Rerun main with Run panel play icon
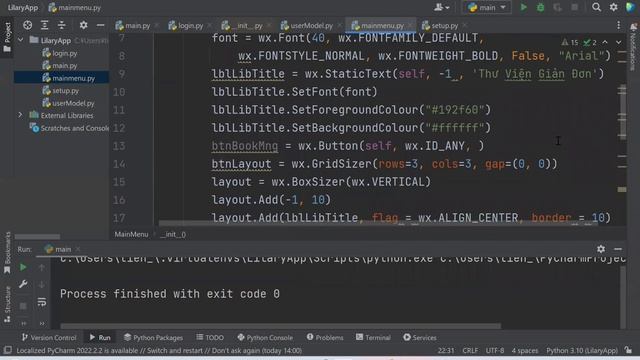This screenshot has width=640, height=360. point(23,267)
